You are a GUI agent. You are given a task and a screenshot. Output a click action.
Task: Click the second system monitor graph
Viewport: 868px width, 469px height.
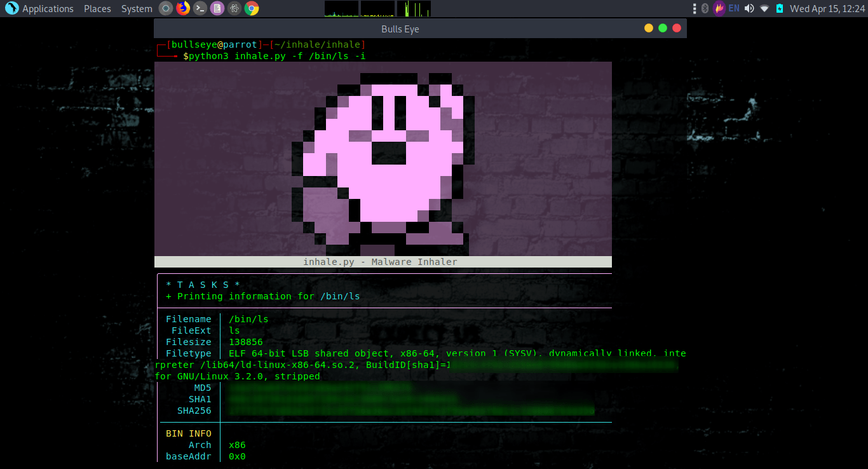click(377, 8)
